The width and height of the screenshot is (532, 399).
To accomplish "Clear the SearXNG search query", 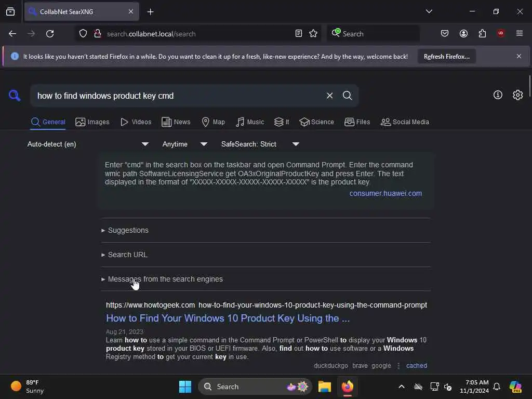I will (x=329, y=96).
